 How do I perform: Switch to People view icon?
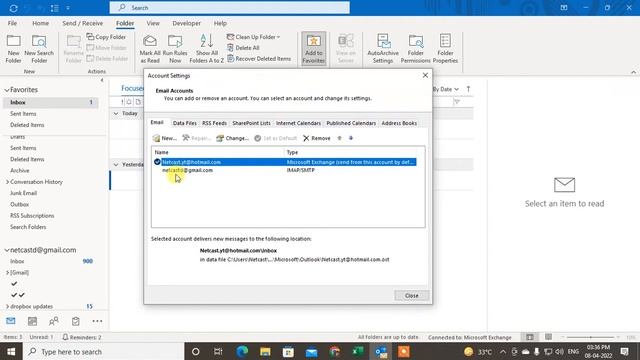54,321
